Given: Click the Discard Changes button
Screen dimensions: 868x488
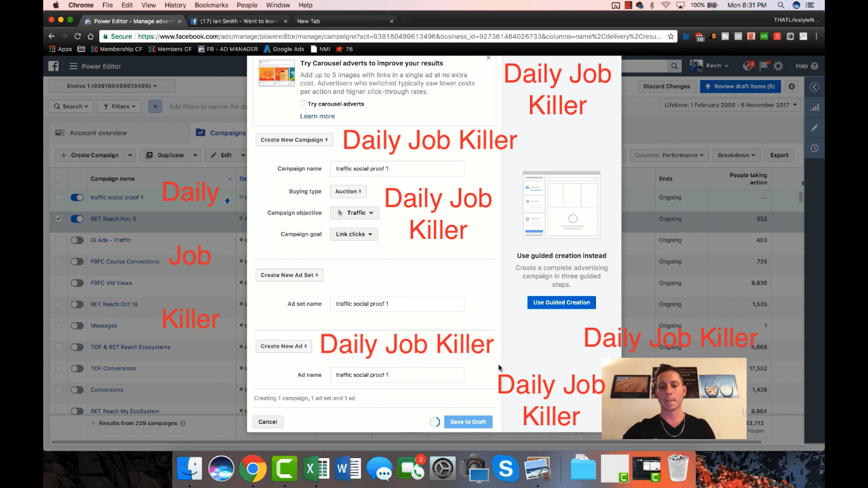Looking at the screenshot, I should point(667,86).
